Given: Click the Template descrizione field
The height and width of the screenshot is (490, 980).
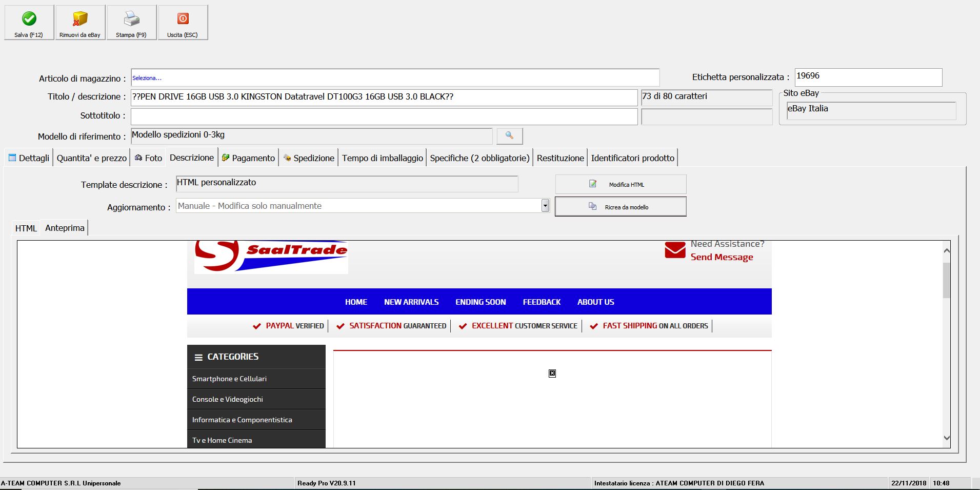Looking at the screenshot, I should pos(347,184).
